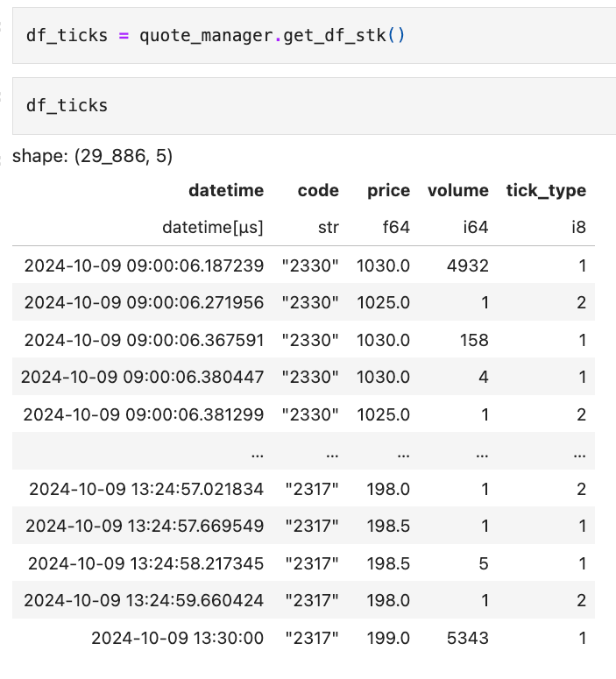Click timestamp 2024-10-09 13:24:57.021834
Image resolution: width=616 pixels, height=679 pixels.
tap(146, 489)
